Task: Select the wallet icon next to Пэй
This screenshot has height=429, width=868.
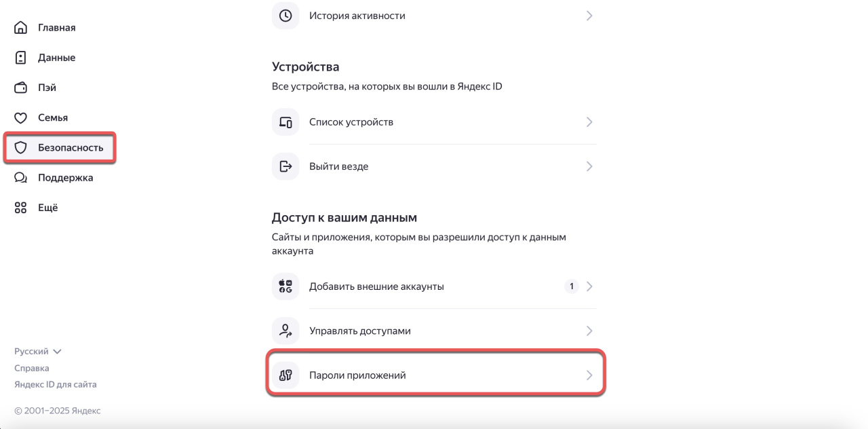Action: 21,88
